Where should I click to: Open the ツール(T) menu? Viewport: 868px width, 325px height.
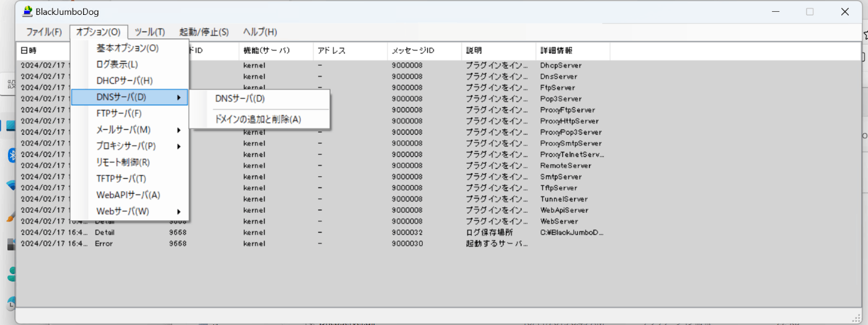point(149,32)
